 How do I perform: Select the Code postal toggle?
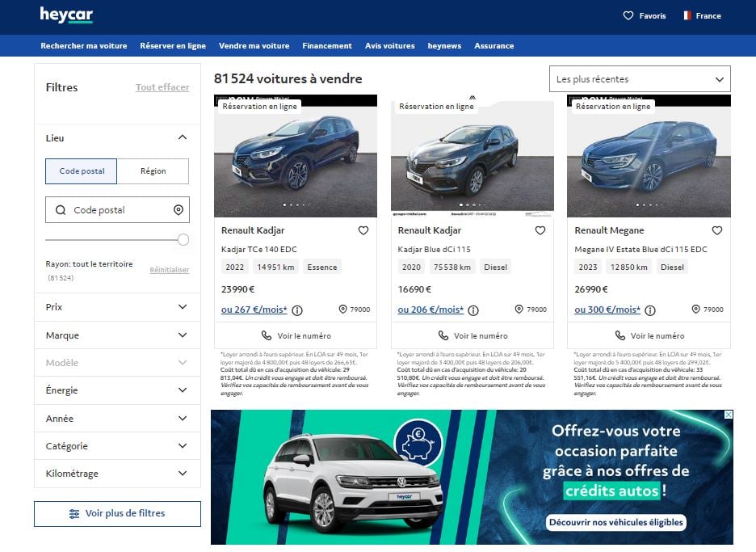tap(81, 171)
